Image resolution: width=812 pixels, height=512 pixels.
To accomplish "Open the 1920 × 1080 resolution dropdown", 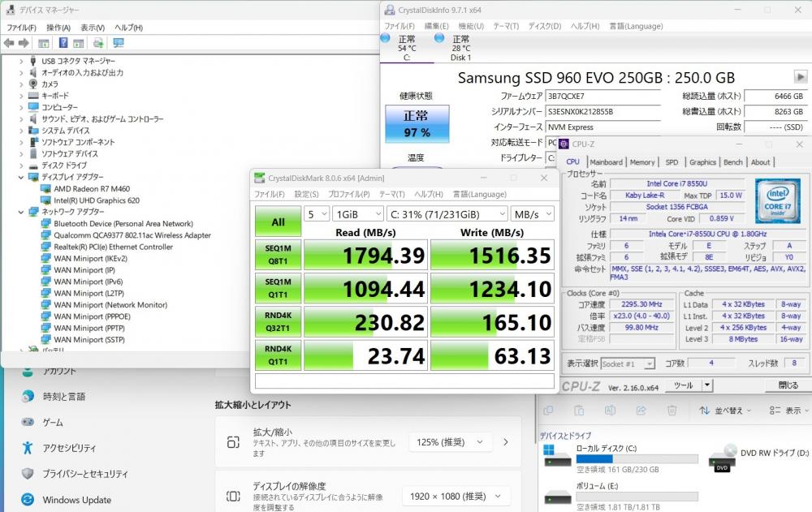I will click(x=456, y=496).
